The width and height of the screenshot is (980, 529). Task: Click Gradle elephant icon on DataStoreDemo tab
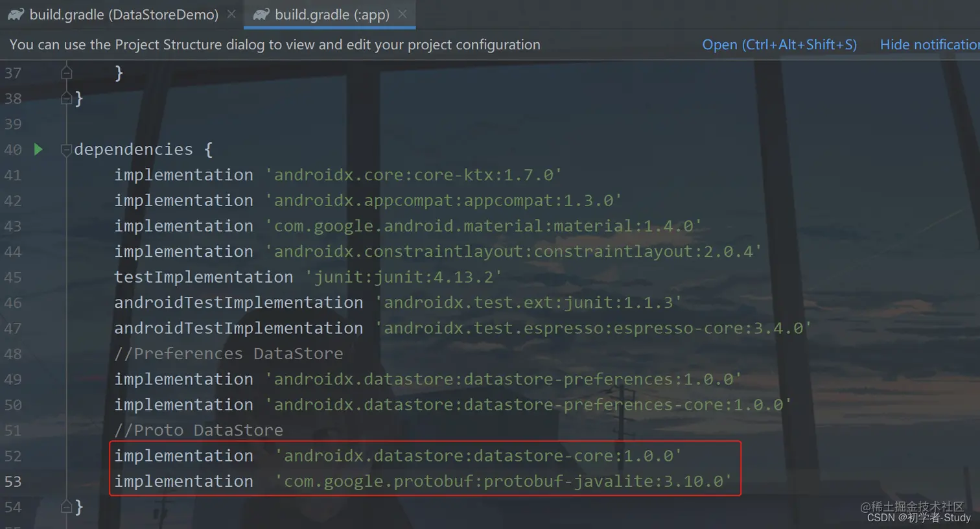click(16, 14)
